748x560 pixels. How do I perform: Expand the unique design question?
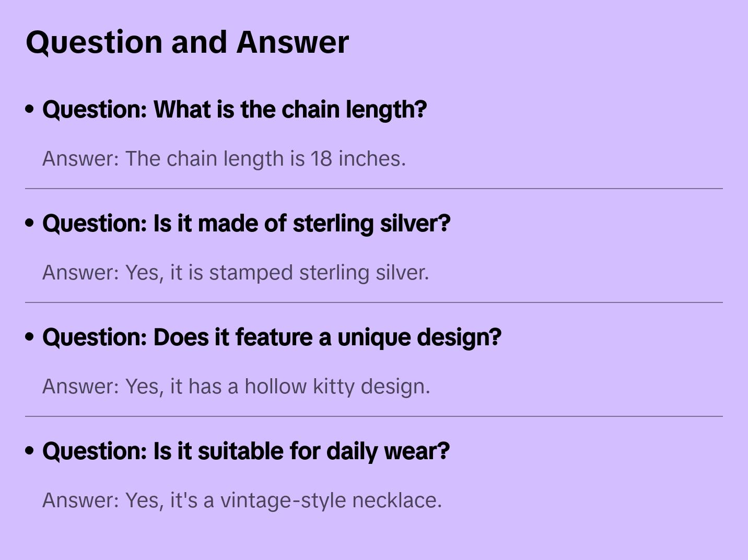pyautogui.click(x=272, y=337)
